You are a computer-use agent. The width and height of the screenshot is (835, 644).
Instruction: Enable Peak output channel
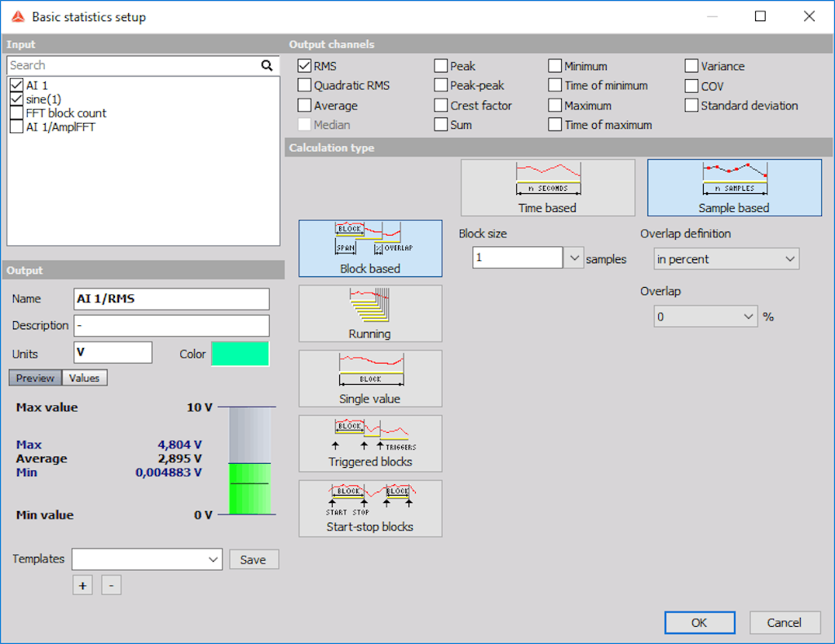pos(440,66)
